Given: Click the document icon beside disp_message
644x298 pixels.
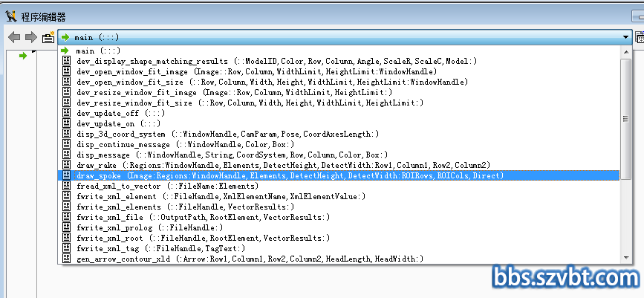Looking at the screenshot, I should (65, 155).
